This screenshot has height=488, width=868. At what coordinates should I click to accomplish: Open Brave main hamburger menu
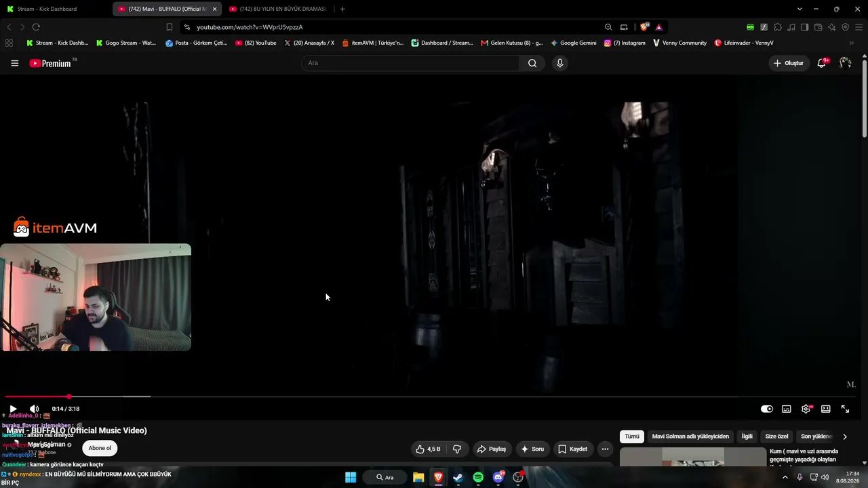coord(859,27)
